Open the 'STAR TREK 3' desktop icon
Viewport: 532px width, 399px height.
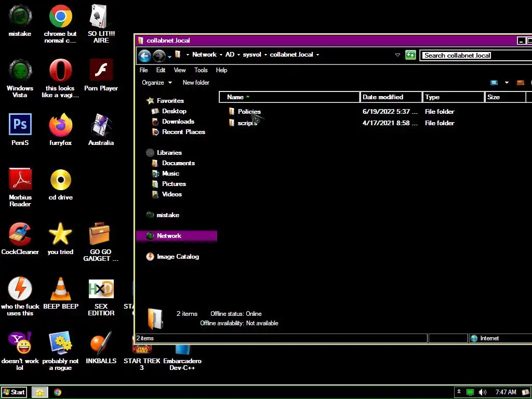(142, 358)
